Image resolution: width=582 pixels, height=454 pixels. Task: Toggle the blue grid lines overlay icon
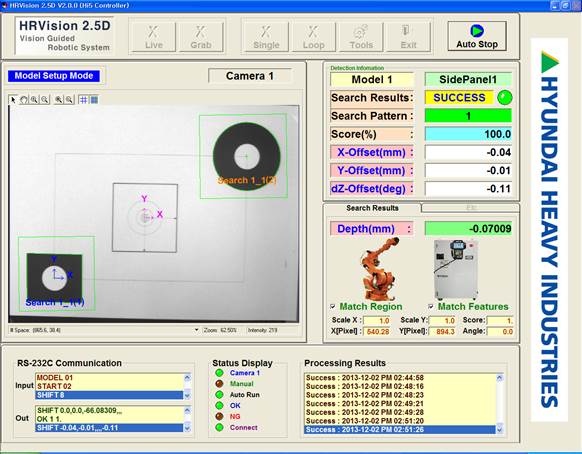pyautogui.click(x=84, y=100)
